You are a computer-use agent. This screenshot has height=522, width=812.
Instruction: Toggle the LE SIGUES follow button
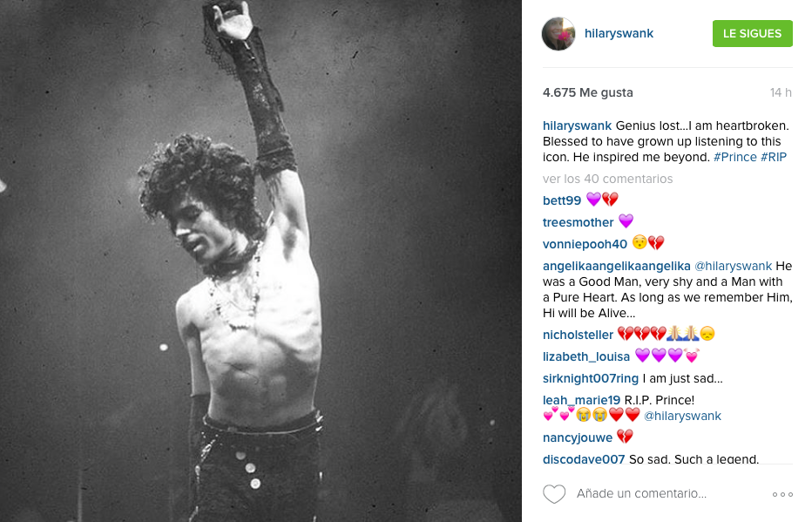pyautogui.click(x=753, y=34)
